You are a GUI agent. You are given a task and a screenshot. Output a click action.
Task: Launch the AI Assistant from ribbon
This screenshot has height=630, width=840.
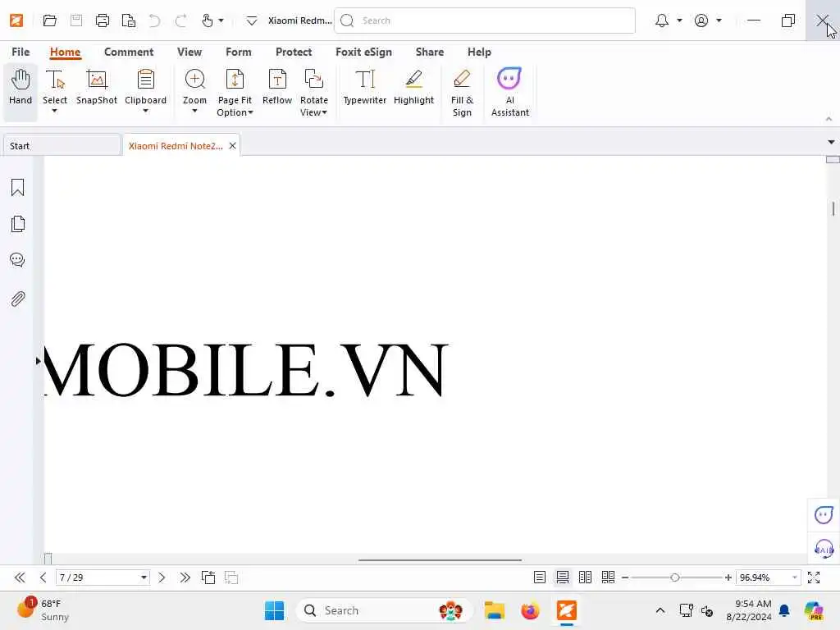(510, 92)
